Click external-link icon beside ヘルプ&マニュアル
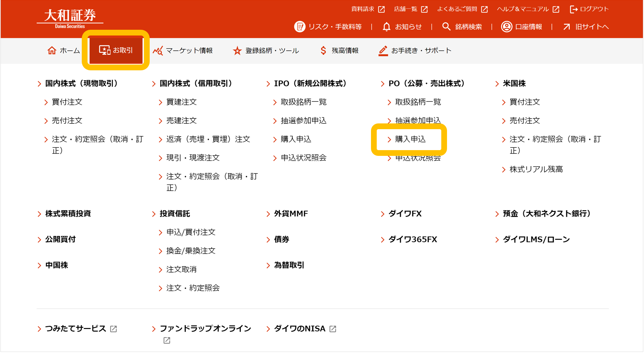Viewport: 644px width, 354px height. 556,9
